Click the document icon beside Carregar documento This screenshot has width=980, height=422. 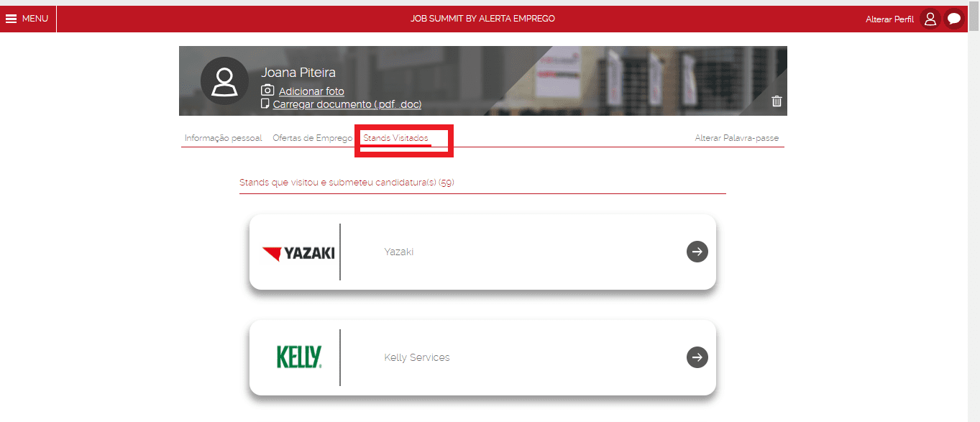pos(265,104)
